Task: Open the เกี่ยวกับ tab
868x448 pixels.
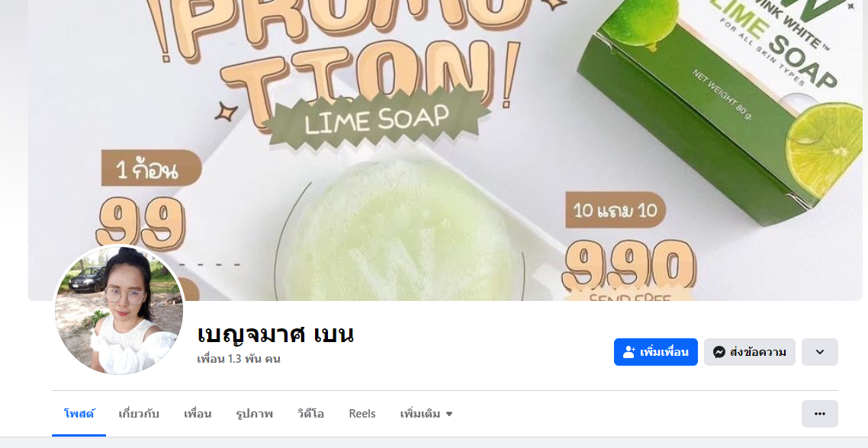Action: 139,414
